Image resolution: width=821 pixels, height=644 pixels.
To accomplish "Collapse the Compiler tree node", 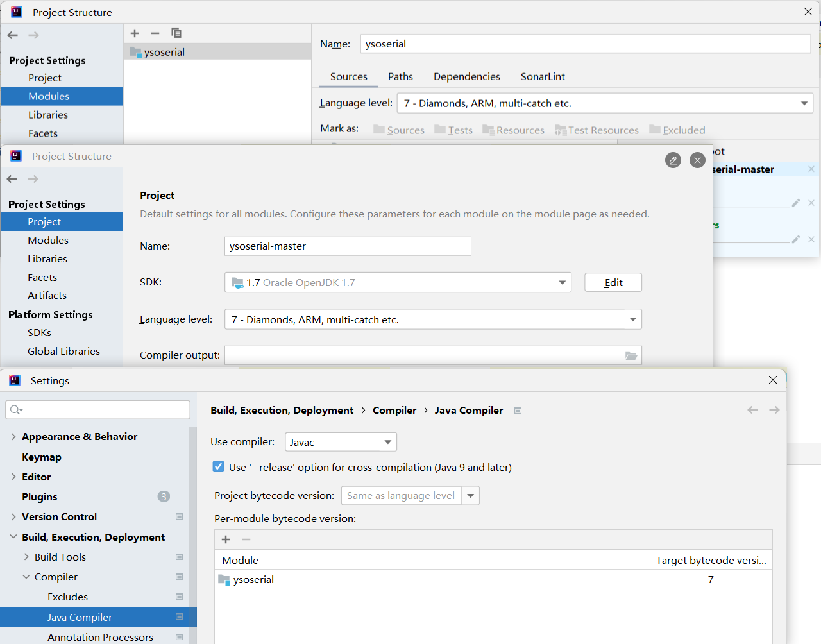I will [26, 577].
